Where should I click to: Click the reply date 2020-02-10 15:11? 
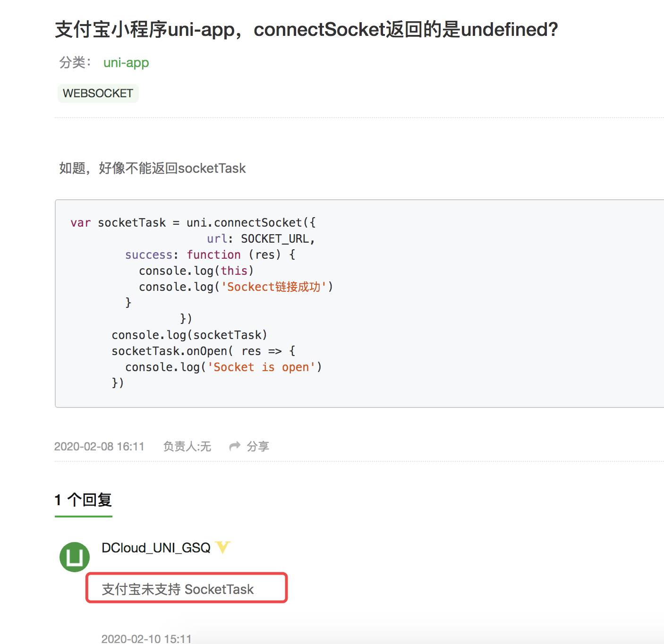pyautogui.click(x=146, y=639)
